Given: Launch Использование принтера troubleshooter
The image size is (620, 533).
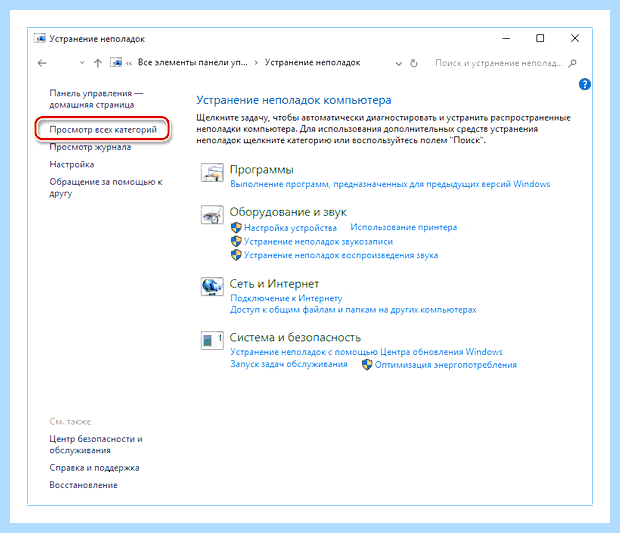Looking at the screenshot, I should pos(404,227).
